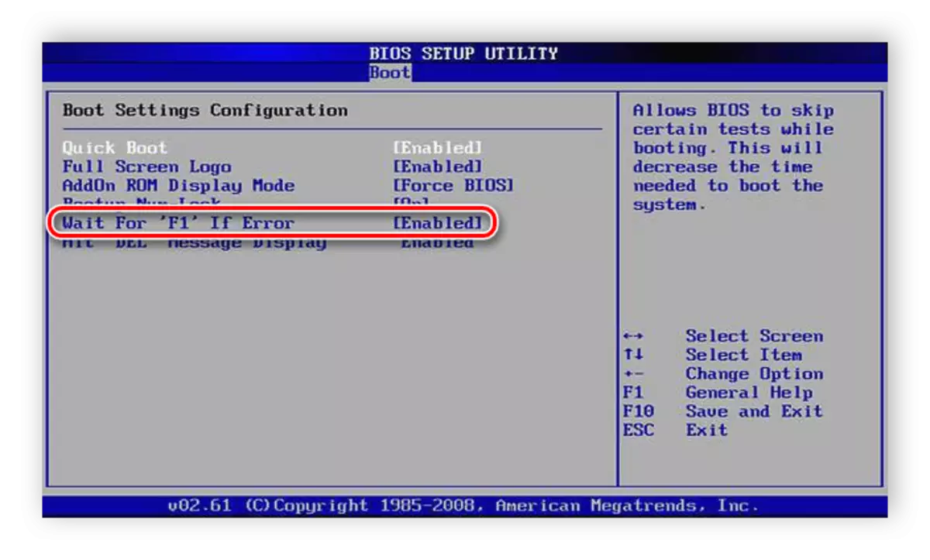Viewport: 930px width, 560px height.
Task: Click the help text about skipping tests
Action: pos(733,157)
